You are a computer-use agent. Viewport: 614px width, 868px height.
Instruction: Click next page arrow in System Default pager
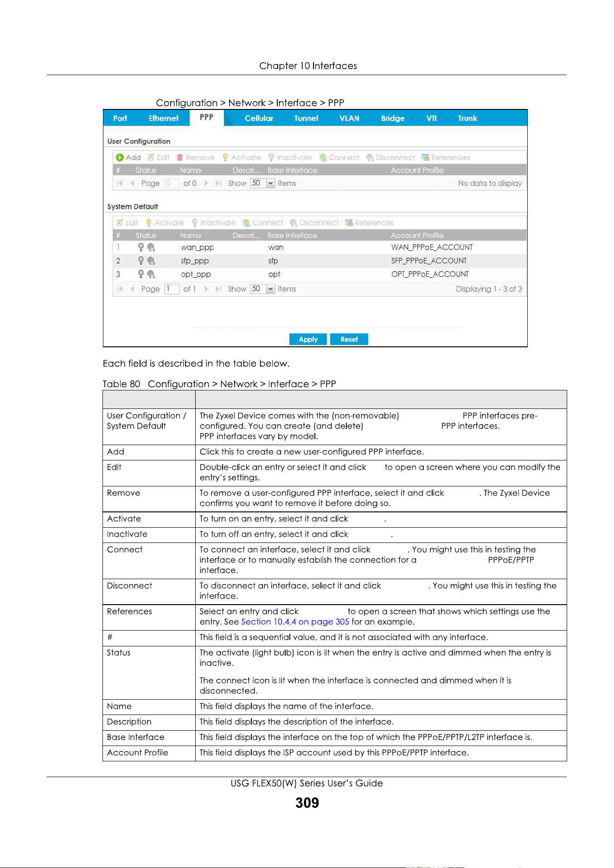(x=206, y=289)
